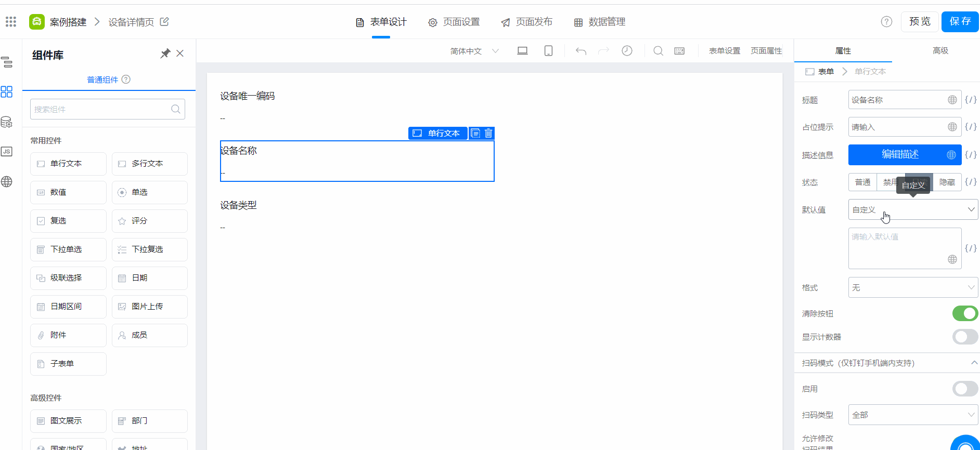Bind variable for 标题 with braces icon

coord(971,100)
